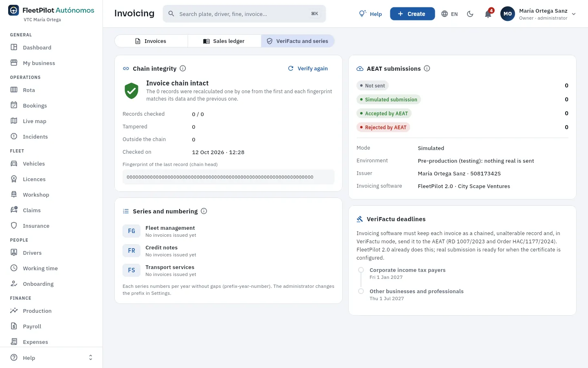The width and height of the screenshot is (588, 368).
Task: Select the VeriFactu and series tab
Action: coord(298,41)
